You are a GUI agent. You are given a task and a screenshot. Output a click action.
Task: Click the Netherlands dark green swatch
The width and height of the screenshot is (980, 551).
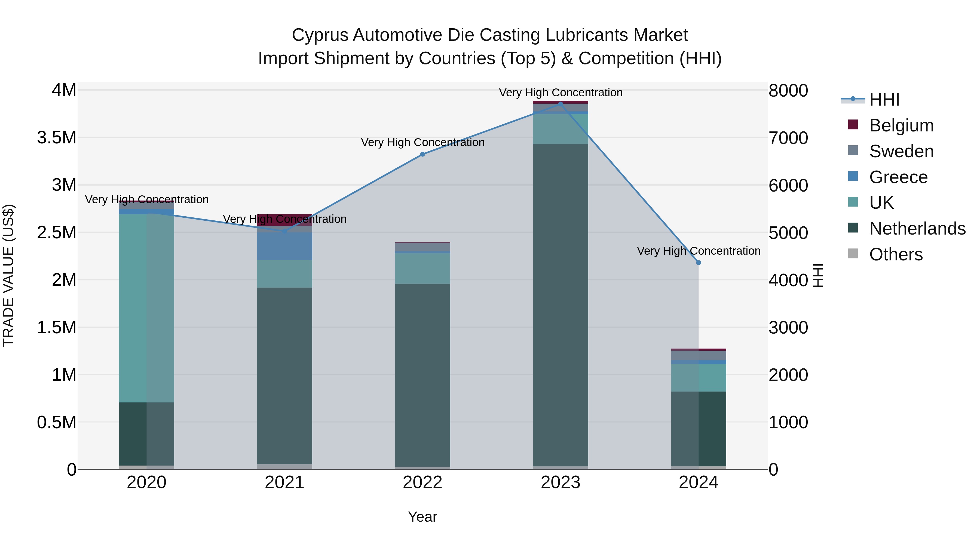coord(853,228)
